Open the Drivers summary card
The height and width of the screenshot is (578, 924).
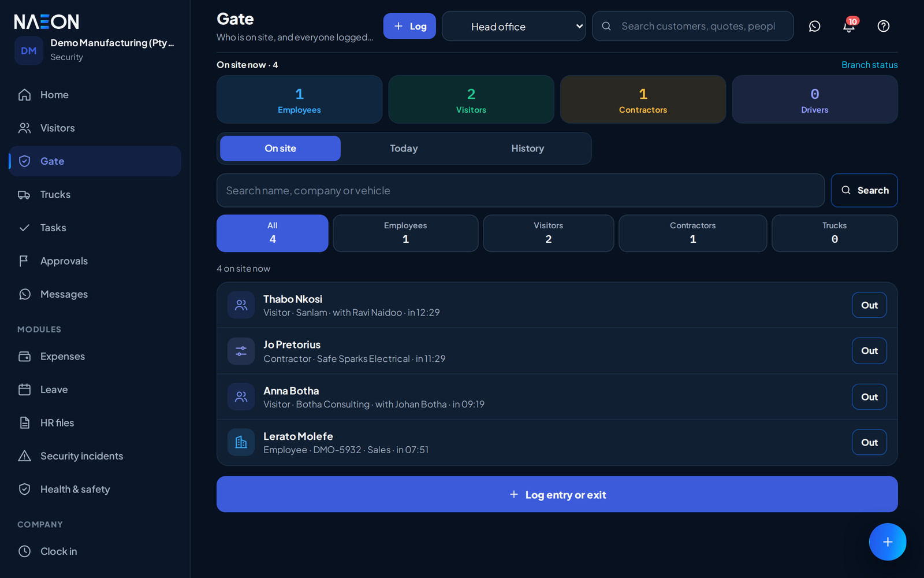pyautogui.click(x=815, y=99)
